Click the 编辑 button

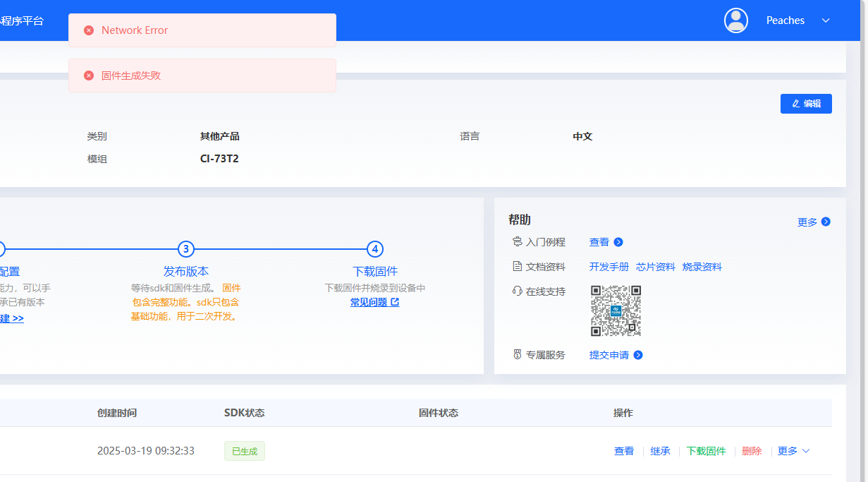[806, 103]
